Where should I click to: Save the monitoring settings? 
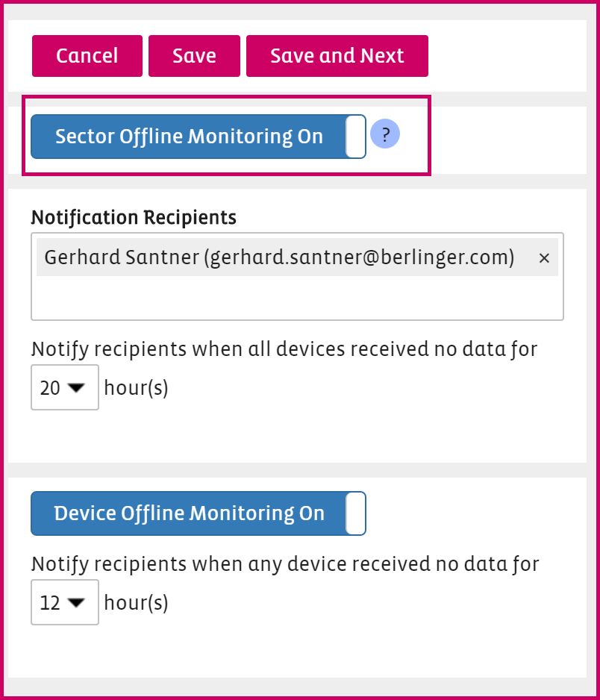(x=194, y=55)
